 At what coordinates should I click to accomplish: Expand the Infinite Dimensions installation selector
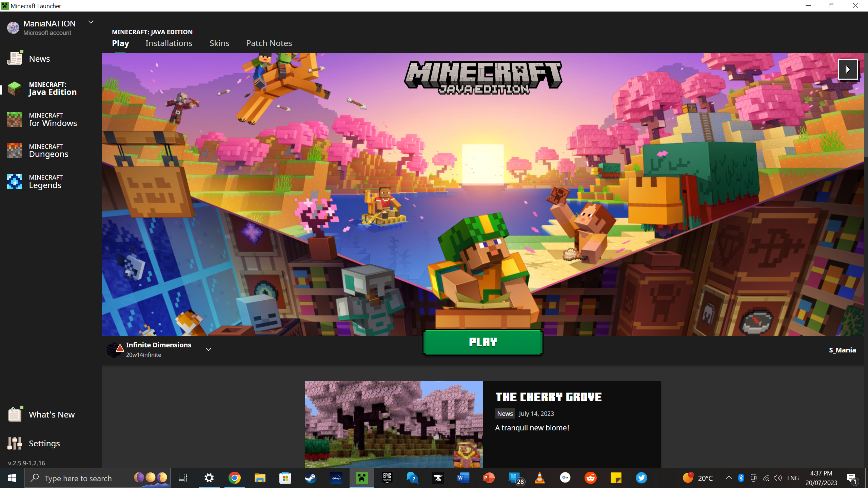[209, 349]
